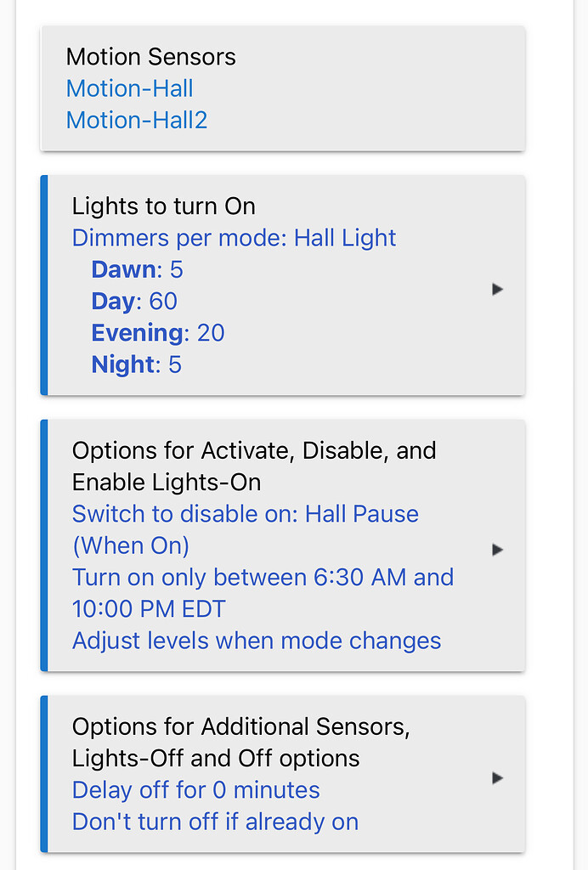588x870 pixels.
Task: Edit the Dawn dimmer level of 5
Action: pos(137,269)
